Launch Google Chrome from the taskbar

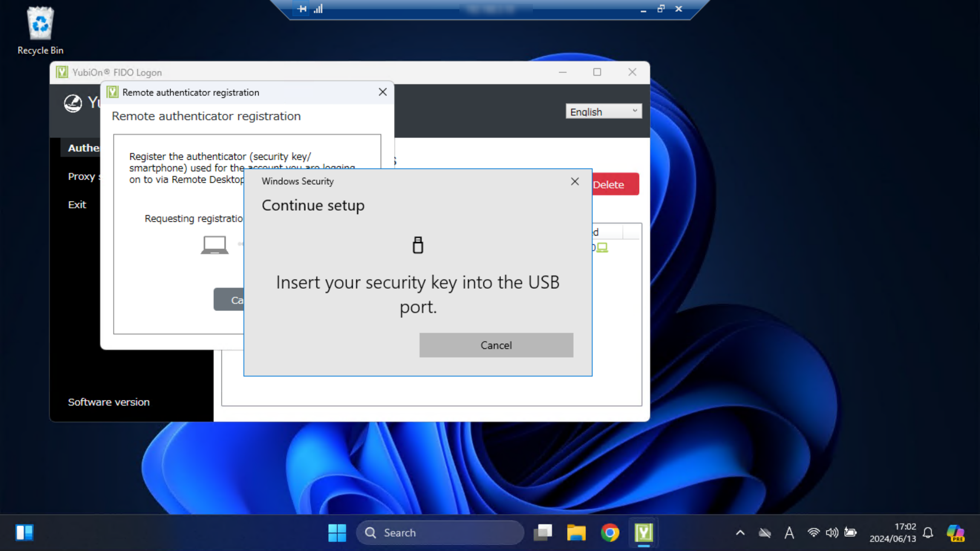tap(610, 533)
